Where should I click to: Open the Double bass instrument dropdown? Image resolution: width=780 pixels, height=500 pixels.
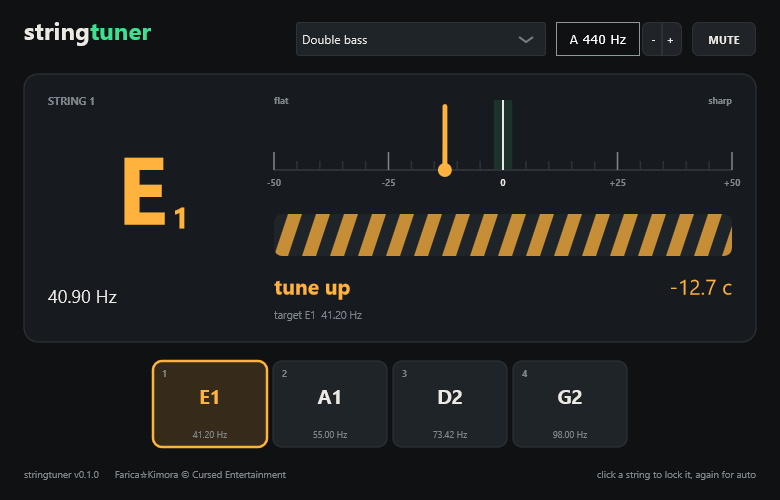pyautogui.click(x=420, y=39)
